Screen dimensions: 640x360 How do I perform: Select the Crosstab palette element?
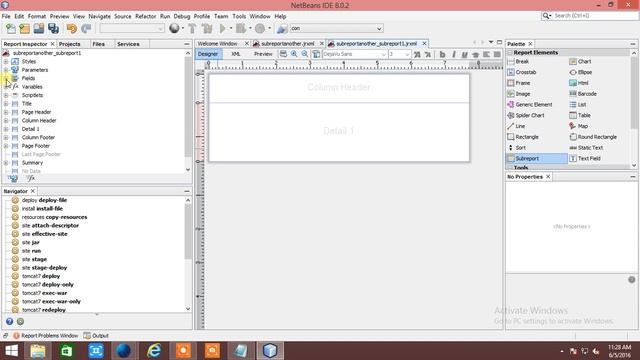pyautogui.click(x=536, y=72)
